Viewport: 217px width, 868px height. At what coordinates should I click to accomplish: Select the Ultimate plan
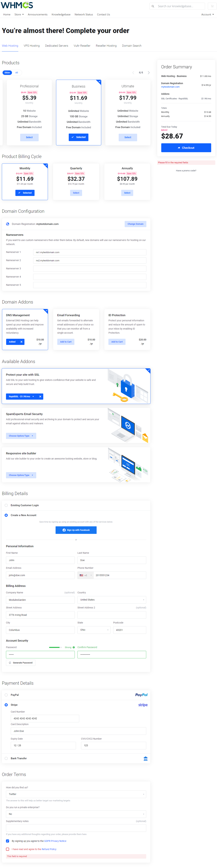[x=128, y=137]
